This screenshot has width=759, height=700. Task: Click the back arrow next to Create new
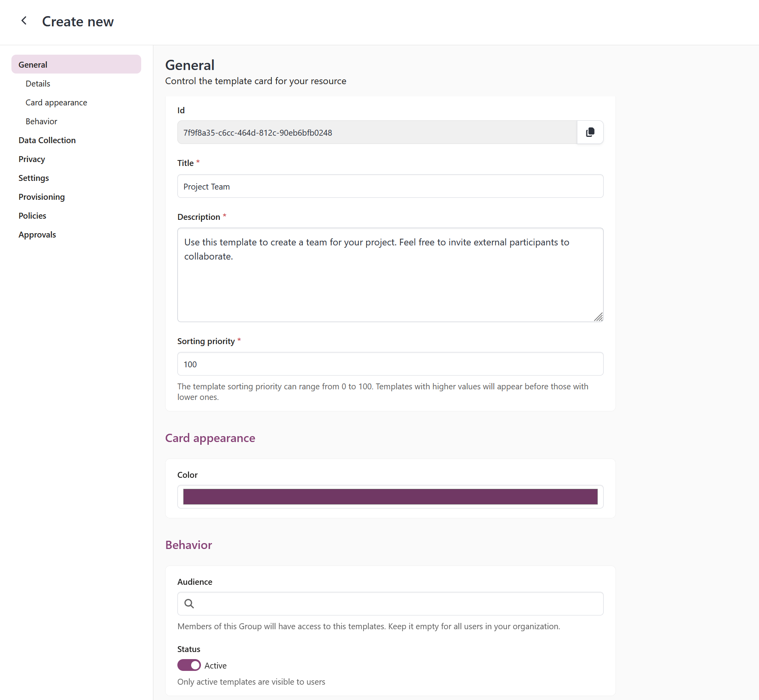tap(24, 21)
